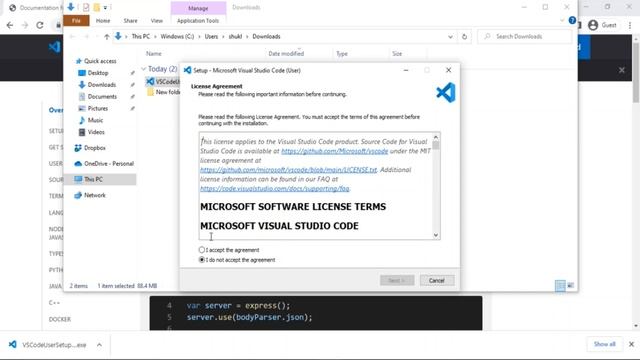Collapse the Today (2) group
640x360 pixels.
143,69
